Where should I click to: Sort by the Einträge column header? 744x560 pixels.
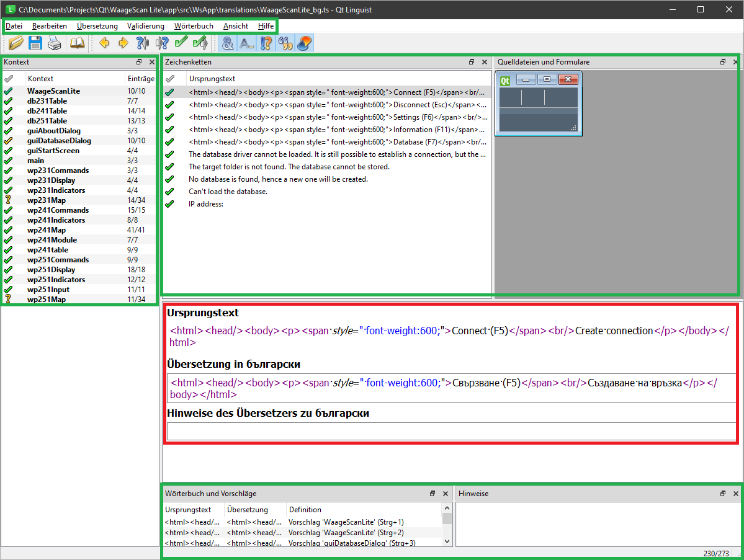(x=140, y=79)
